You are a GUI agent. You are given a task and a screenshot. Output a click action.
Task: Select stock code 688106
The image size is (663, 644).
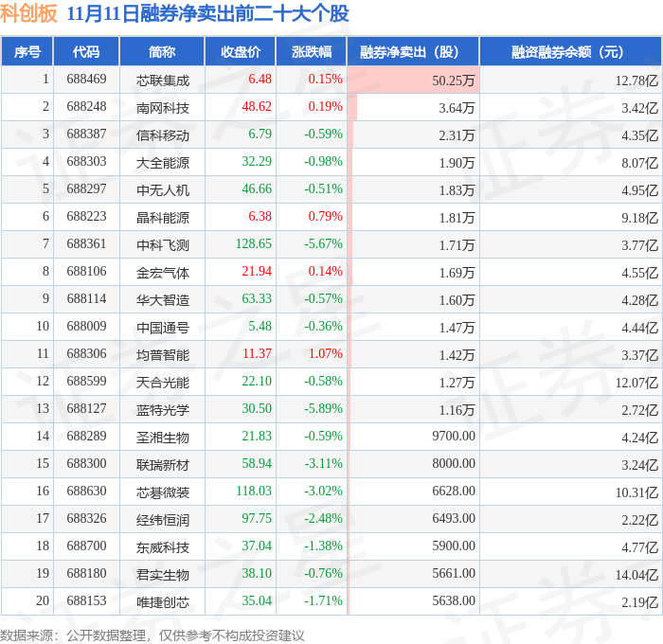pyautogui.click(x=86, y=272)
